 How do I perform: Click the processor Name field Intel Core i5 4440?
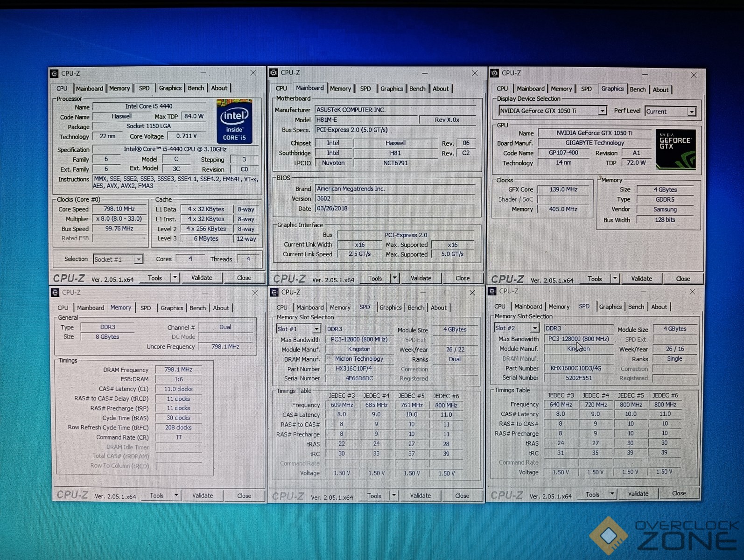[149, 106]
